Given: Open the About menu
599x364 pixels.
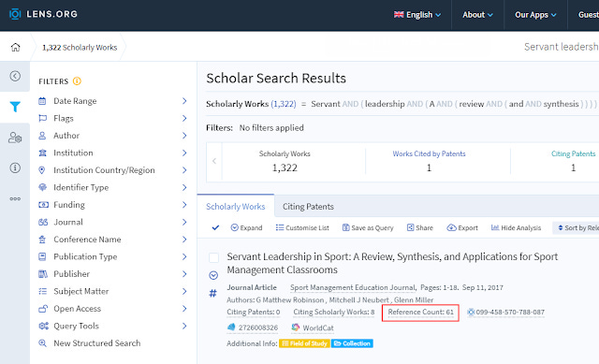Looking at the screenshot, I should click(x=477, y=15).
